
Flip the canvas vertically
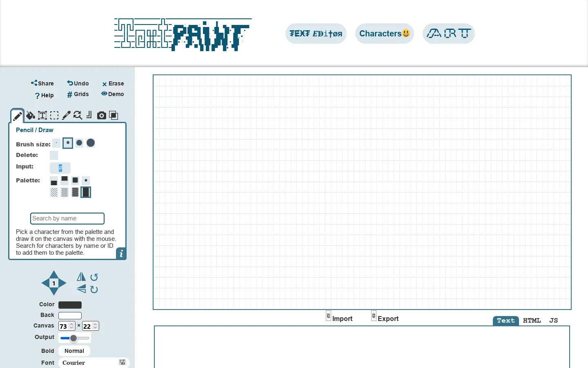pos(81,289)
